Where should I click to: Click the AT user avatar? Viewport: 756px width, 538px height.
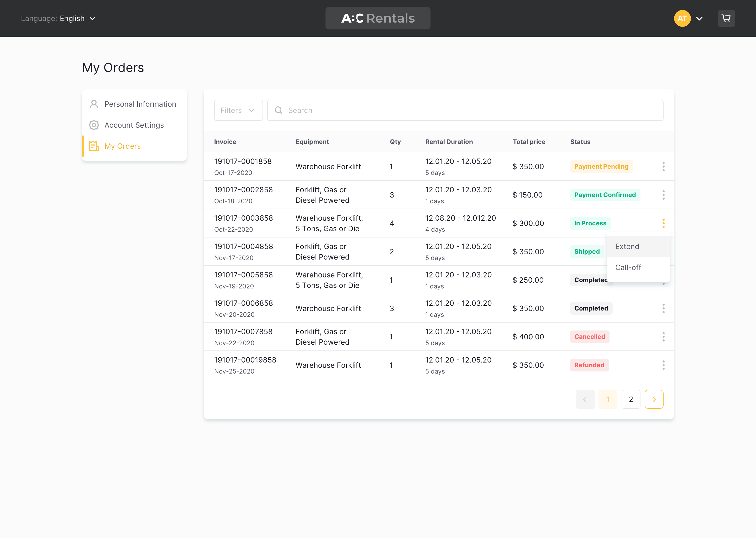(682, 19)
